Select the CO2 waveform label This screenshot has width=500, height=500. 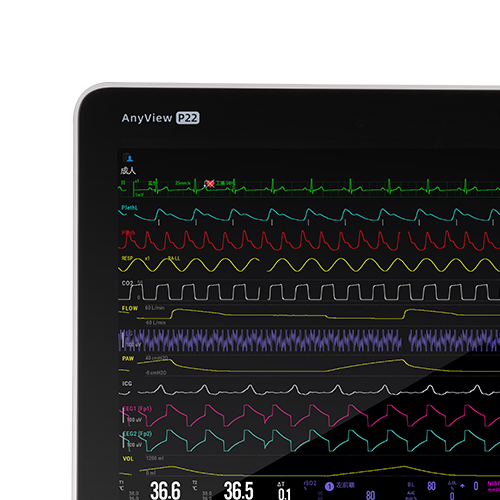[x=127, y=283]
